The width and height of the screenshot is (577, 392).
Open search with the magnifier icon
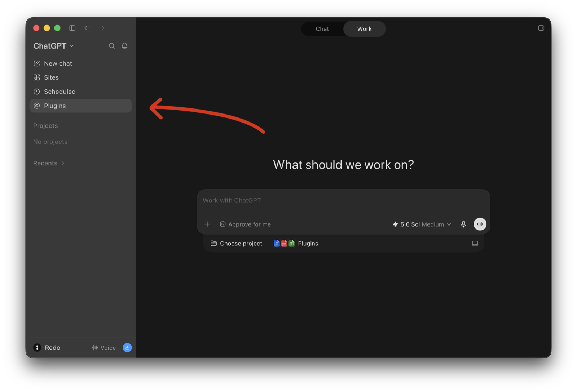click(112, 46)
